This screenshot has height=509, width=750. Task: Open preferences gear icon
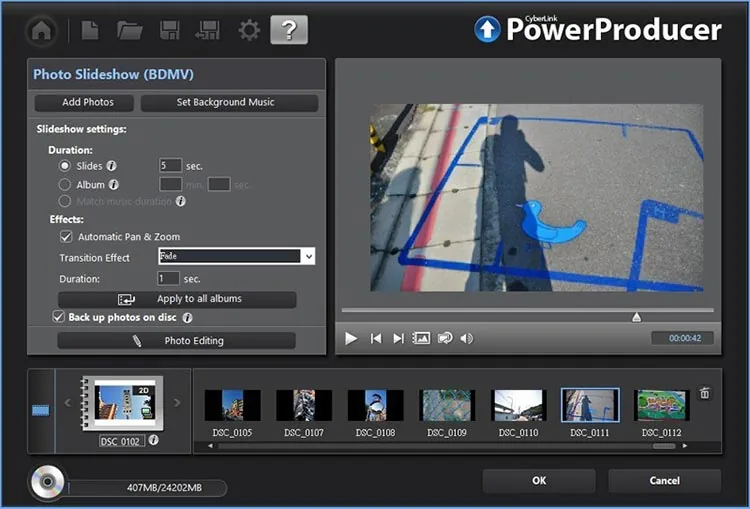pyautogui.click(x=249, y=31)
